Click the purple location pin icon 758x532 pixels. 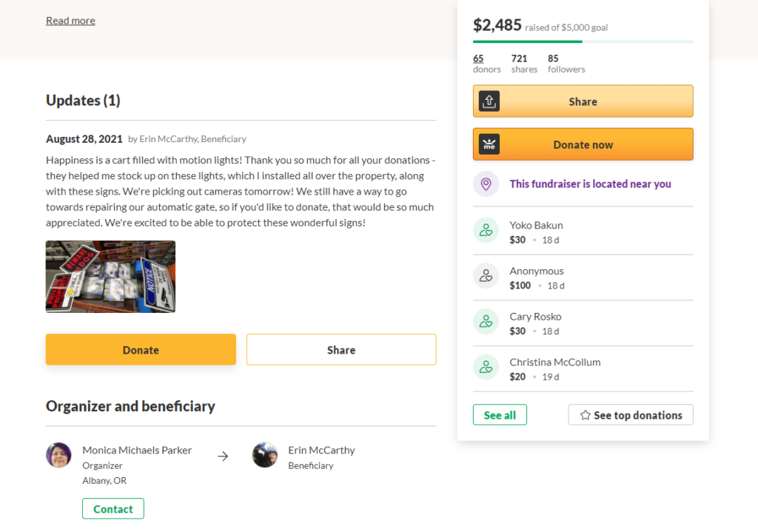tap(486, 184)
